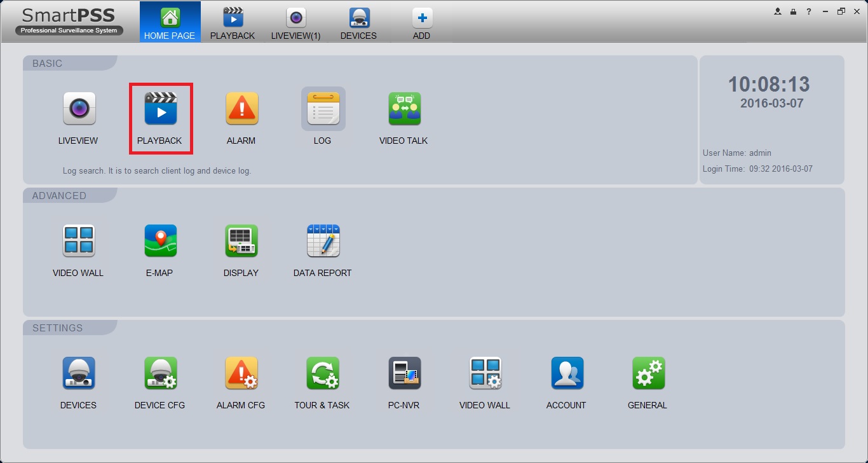Open help with the question mark icon
Screen dimensions: 868x463
point(809,11)
